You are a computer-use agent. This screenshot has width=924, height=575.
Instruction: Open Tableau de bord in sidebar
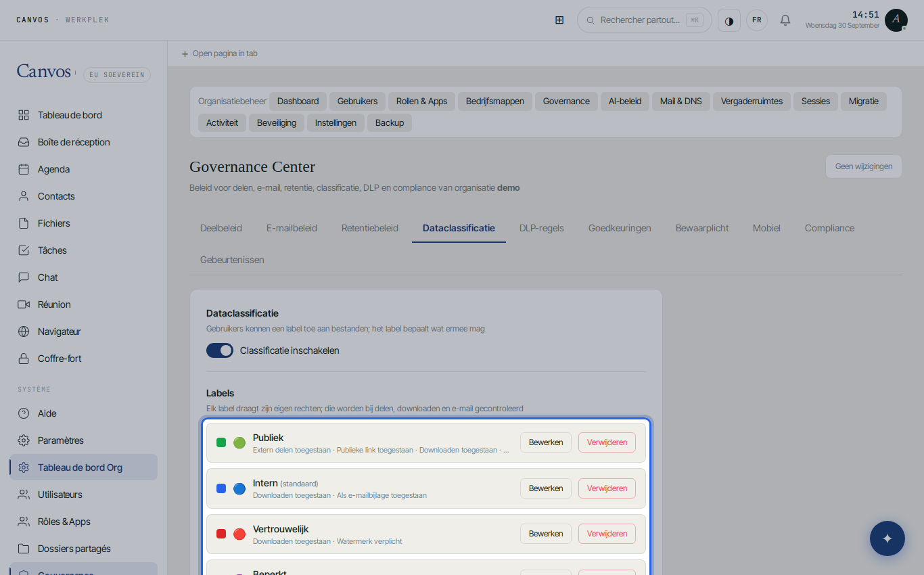click(x=84, y=115)
